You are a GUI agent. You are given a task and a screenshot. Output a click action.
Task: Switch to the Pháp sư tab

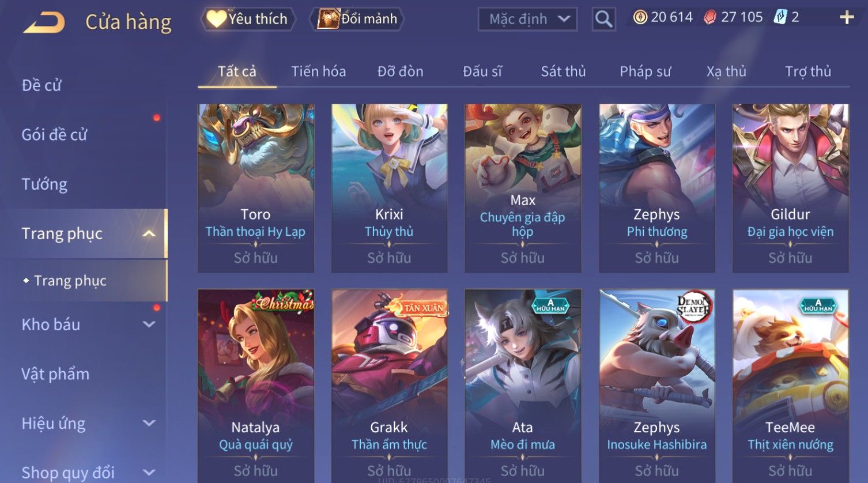pyautogui.click(x=645, y=71)
